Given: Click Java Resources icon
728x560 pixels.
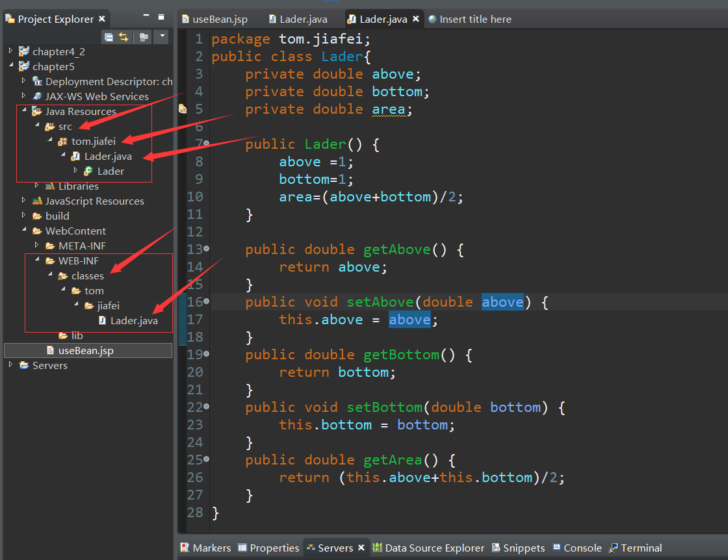Looking at the screenshot, I should (x=37, y=111).
